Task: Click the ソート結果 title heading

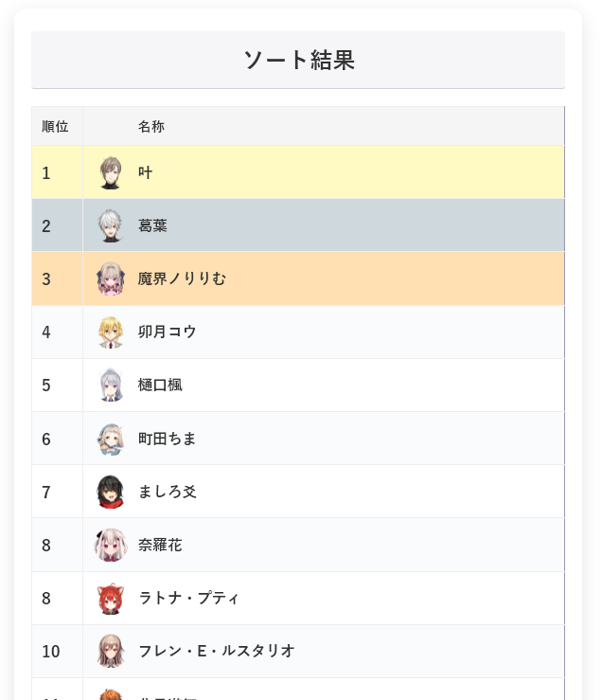Action: pyautogui.click(x=298, y=60)
